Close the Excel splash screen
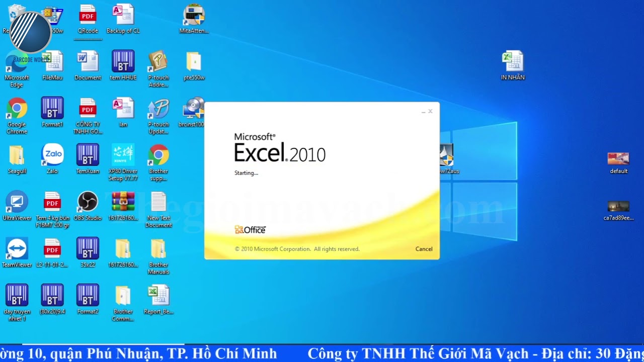Screen dimensions: 644x362 [x=430, y=111]
